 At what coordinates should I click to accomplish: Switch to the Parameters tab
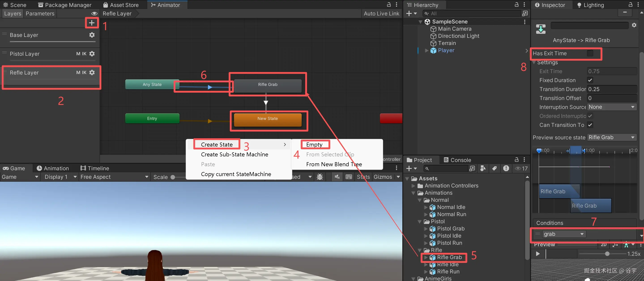(40, 13)
